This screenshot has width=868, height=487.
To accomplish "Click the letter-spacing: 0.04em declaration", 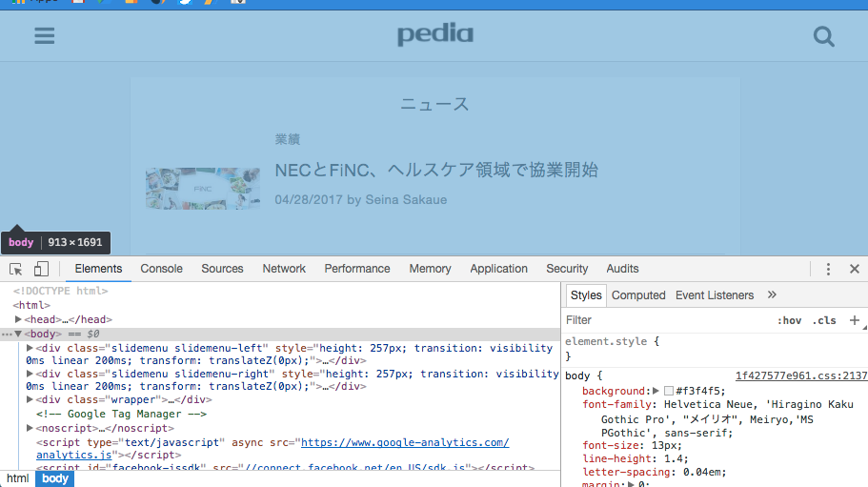I will tap(655, 472).
